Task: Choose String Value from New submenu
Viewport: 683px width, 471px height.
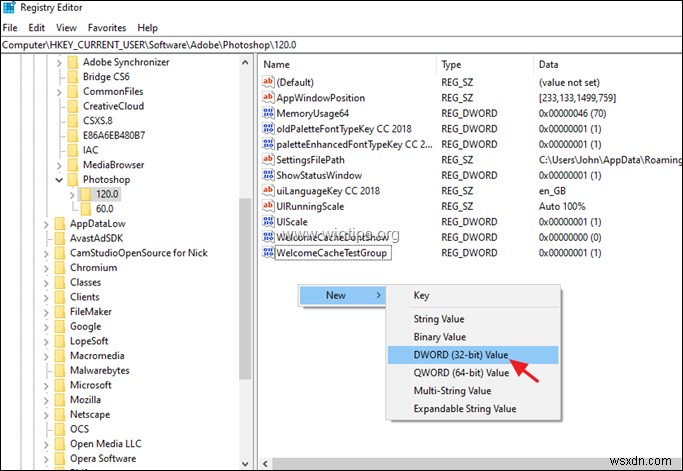Action: click(x=473, y=319)
